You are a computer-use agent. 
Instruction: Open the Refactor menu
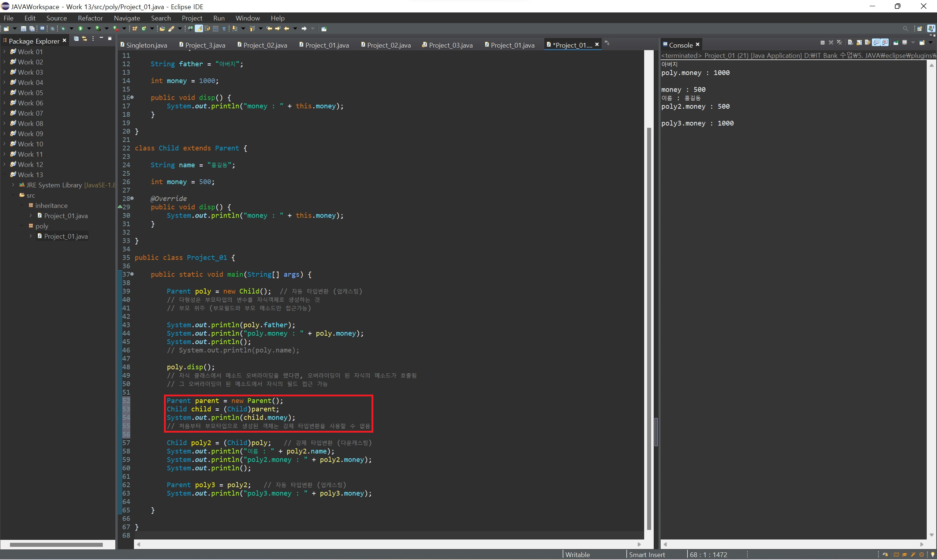pos(90,18)
